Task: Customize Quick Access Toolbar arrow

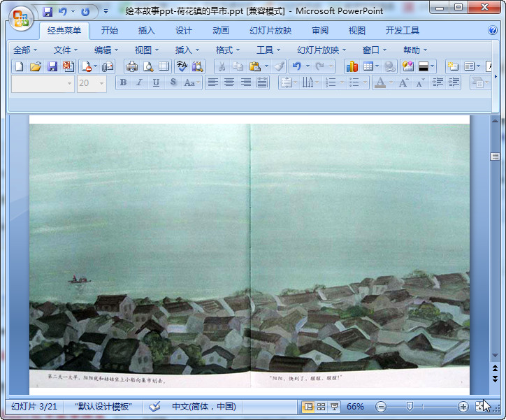Action: (106, 11)
